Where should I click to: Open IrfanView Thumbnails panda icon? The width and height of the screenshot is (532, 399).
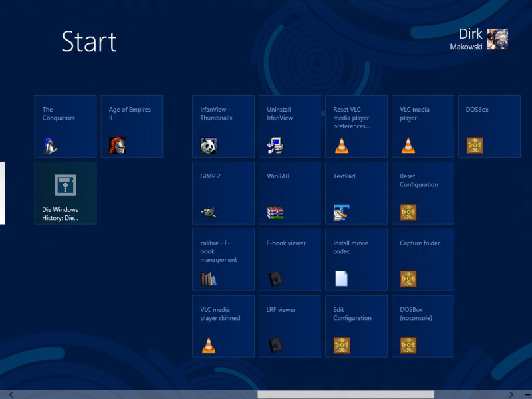(x=208, y=146)
